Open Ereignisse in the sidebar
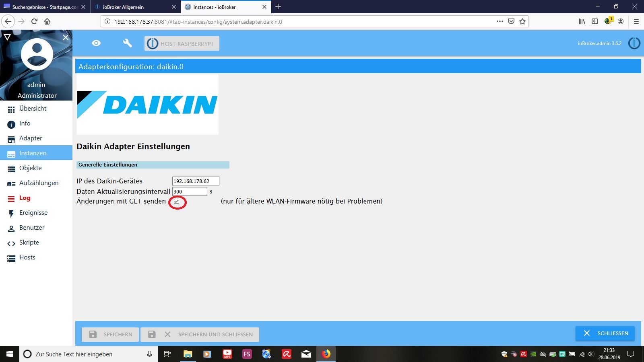Image resolution: width=644 pixels, height=362 pixels. click(x=36, y=213)
